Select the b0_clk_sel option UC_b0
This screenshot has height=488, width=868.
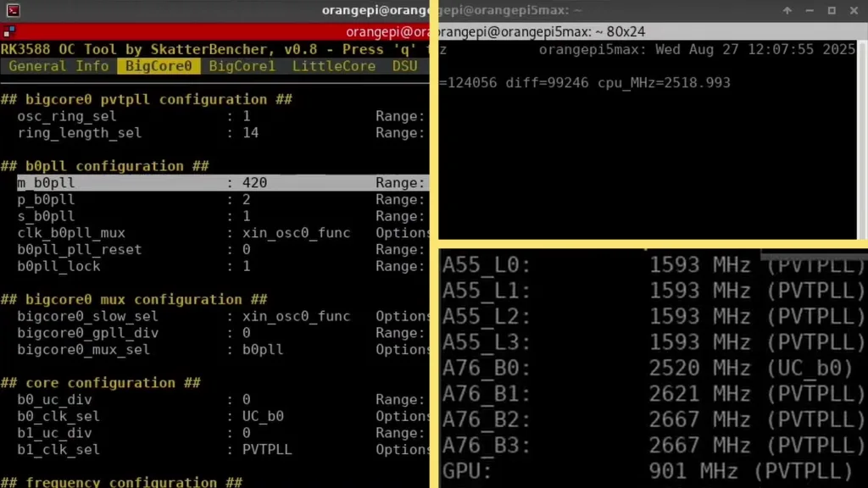pos(263,417)
